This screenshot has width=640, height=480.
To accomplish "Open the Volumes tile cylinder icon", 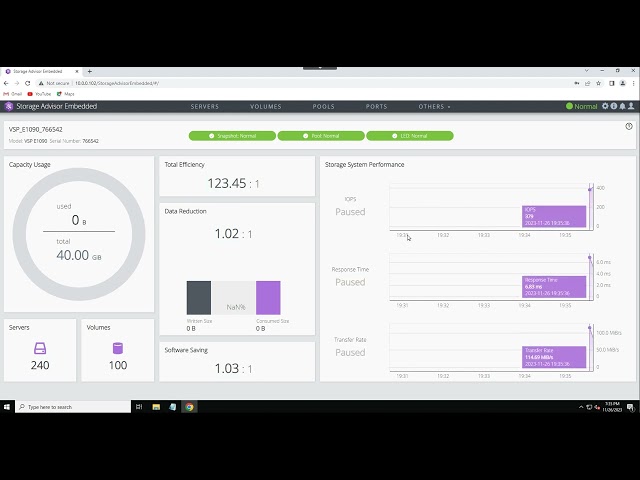I will click(x=118, y=348).
